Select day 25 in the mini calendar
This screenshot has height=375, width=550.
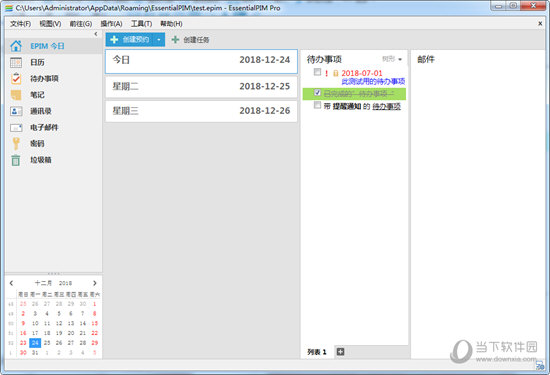tap(47, 343)
